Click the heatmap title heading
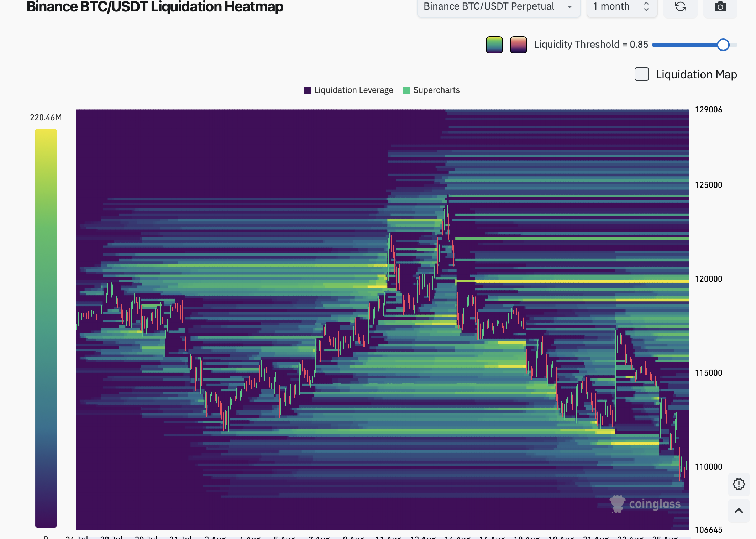The height and width of the screenshot is (539, 756). [155, 7]
